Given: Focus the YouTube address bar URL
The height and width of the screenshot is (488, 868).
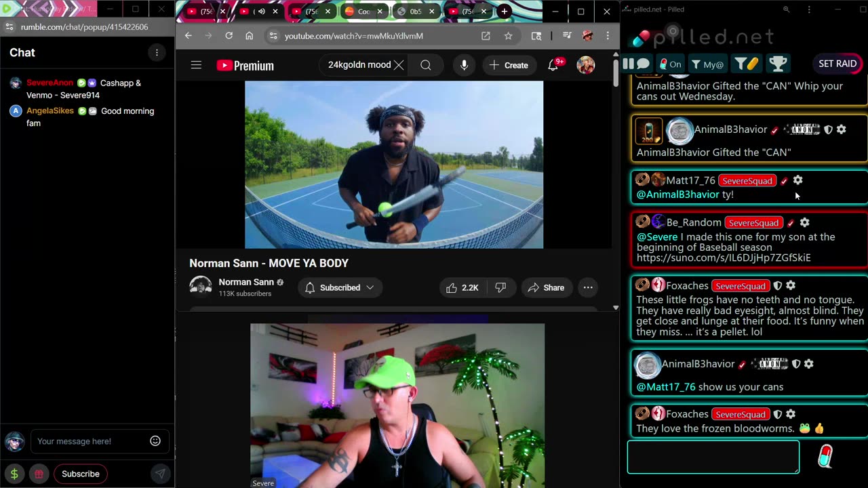Looking at the screenshot, I should pos(354,36).
